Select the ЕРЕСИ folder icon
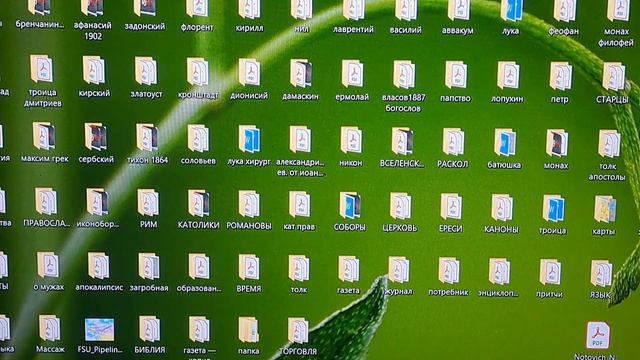This screenshot has width=640, height=360. click(451, 207)
